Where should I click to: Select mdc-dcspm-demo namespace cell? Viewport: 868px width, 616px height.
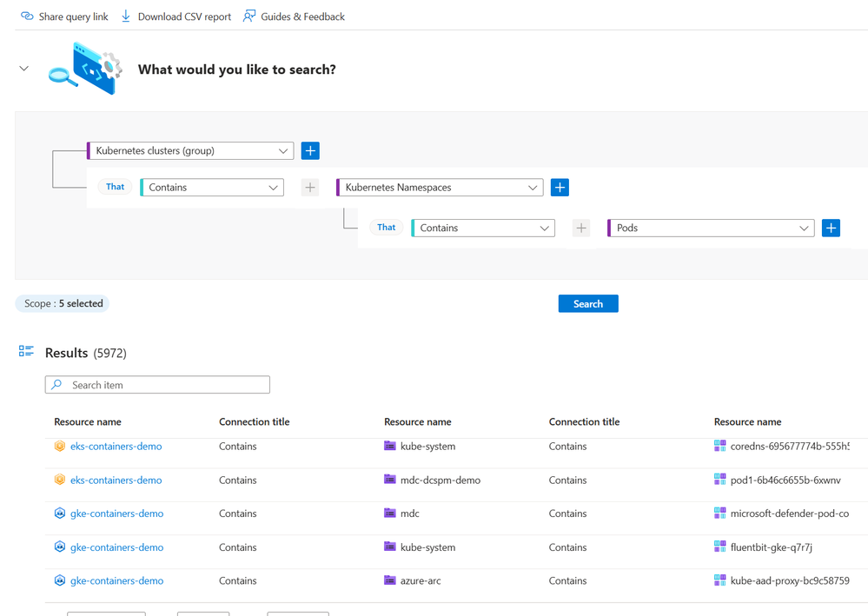pos(441,480)
